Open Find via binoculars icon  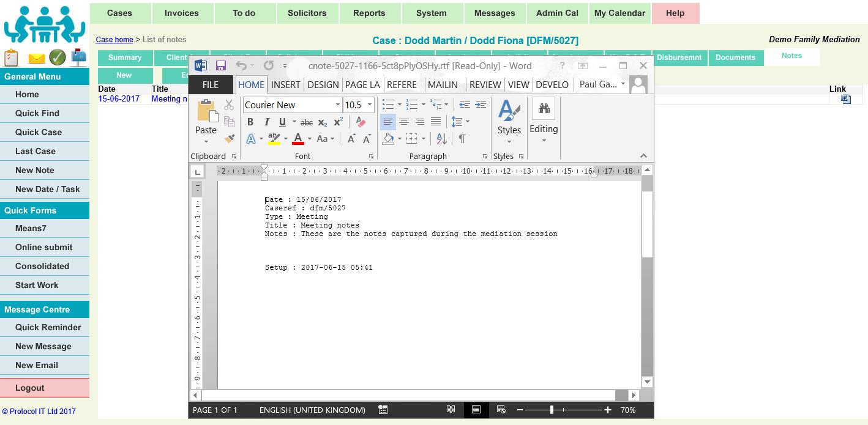coord(544,109)
